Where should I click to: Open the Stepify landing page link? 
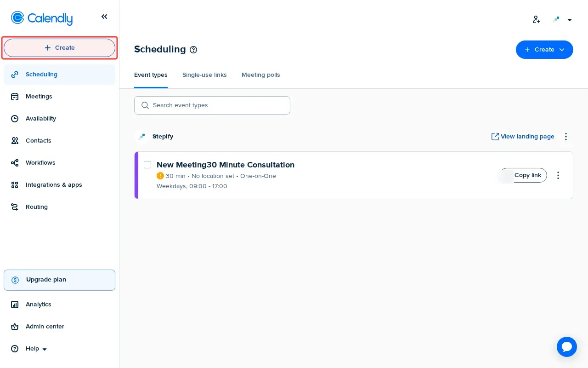523,137
